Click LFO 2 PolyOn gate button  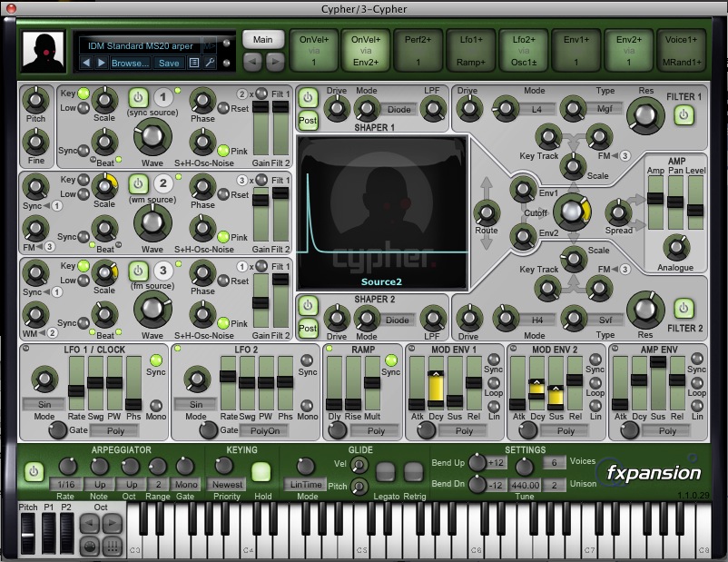265,431
